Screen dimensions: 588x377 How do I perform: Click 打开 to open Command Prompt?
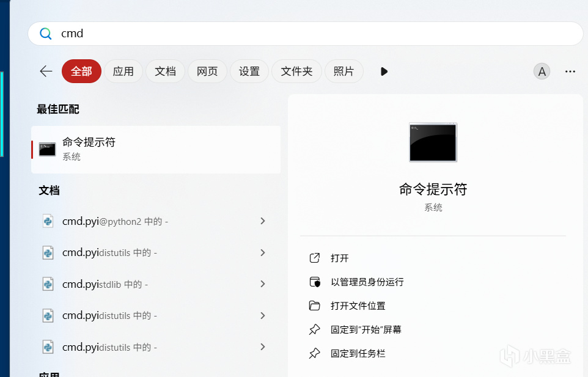pyautogui.click(x=339, y=258)
